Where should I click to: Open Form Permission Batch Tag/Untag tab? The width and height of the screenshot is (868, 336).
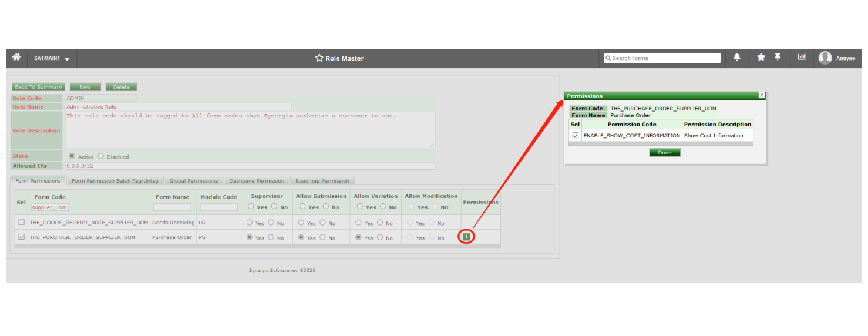(115, 181)
